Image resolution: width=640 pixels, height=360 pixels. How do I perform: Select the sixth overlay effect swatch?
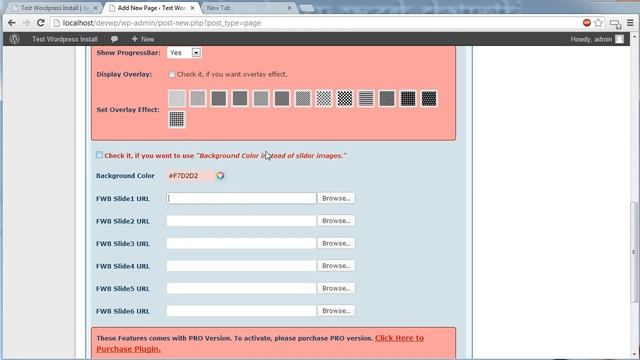click(282, 98)
